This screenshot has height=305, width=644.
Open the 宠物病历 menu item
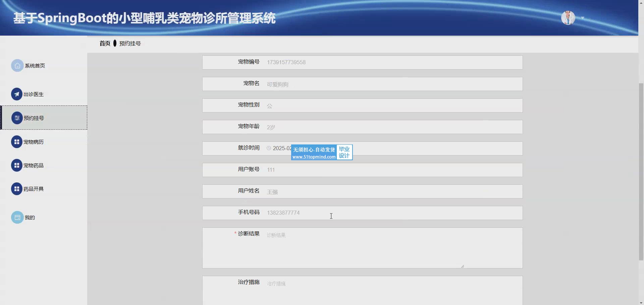click(34, 142)
